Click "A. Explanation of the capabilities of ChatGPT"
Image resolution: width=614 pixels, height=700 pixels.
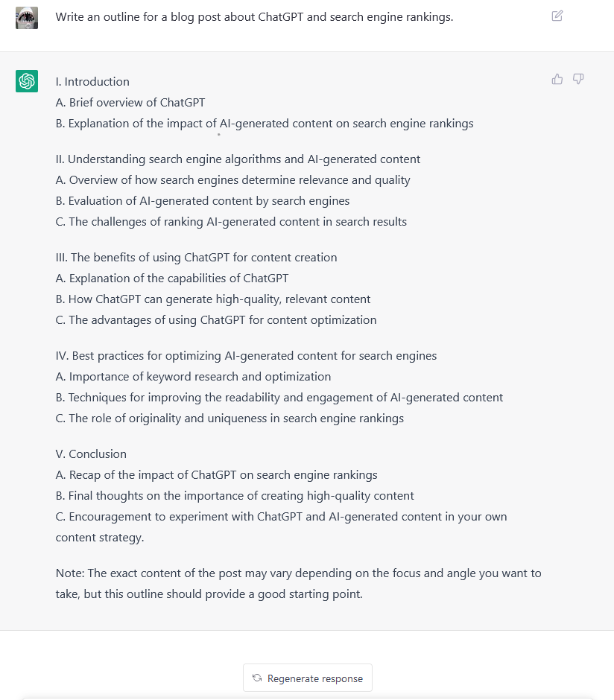tap(172, 279)
